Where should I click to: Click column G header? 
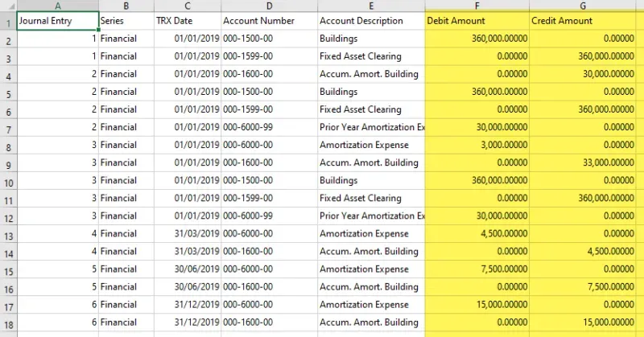(581, 6)
